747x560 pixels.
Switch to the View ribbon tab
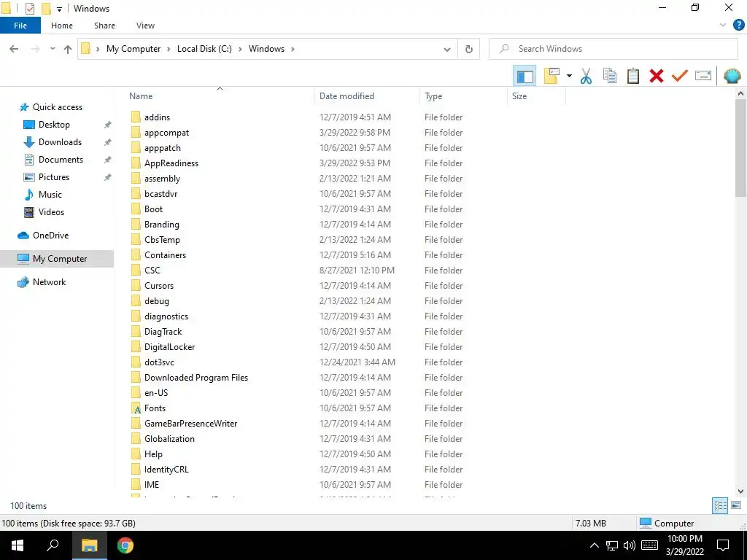click(x=145, y=26)
